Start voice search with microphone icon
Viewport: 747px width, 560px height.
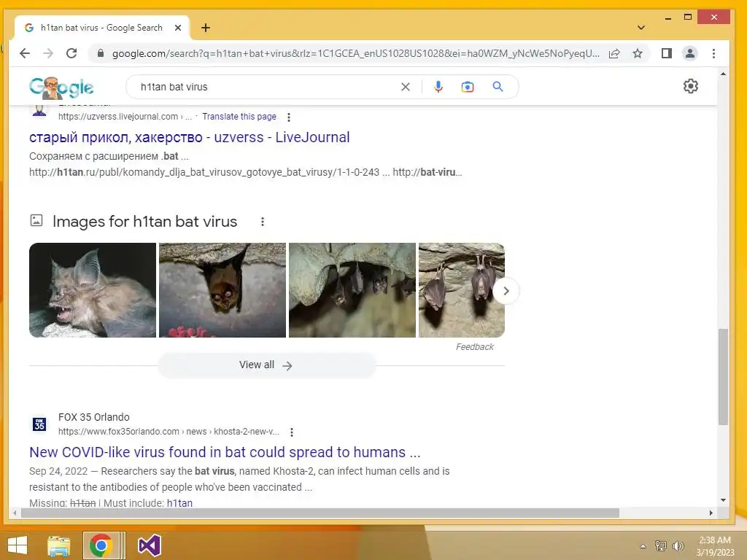[x=438, y=87]
